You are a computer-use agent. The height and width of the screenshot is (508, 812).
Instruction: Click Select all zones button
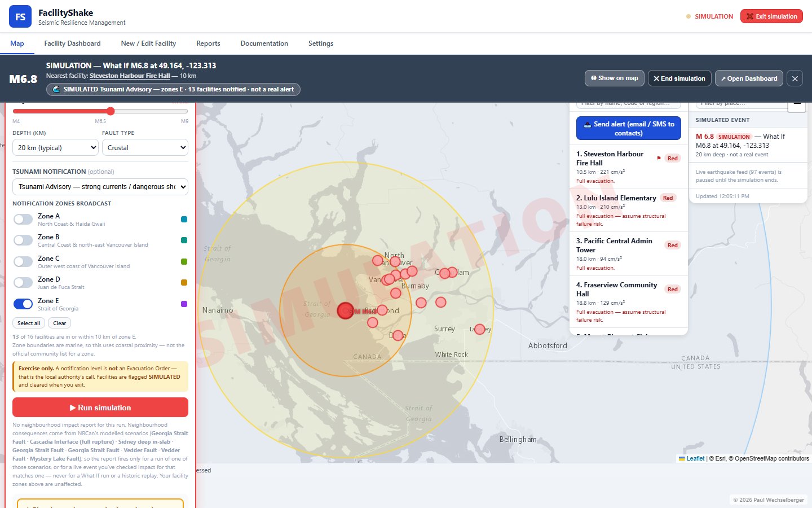(29, 323)
